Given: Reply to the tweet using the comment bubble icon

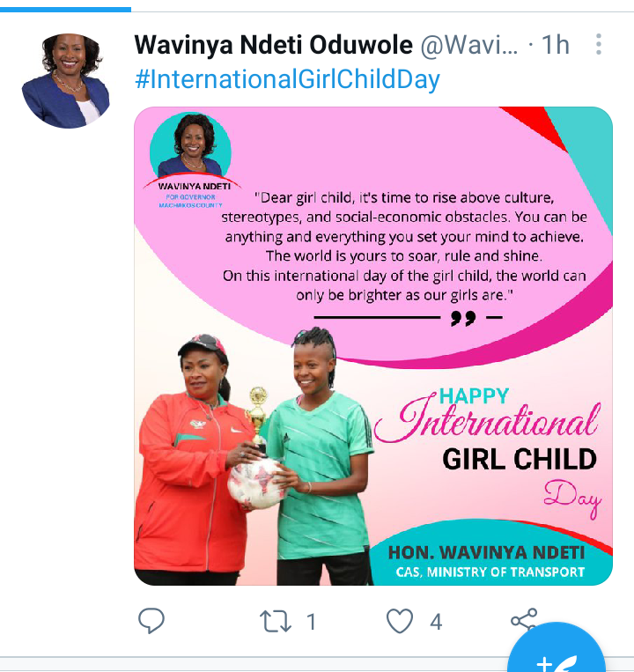Looking at the screenshot, I should 151,621.
